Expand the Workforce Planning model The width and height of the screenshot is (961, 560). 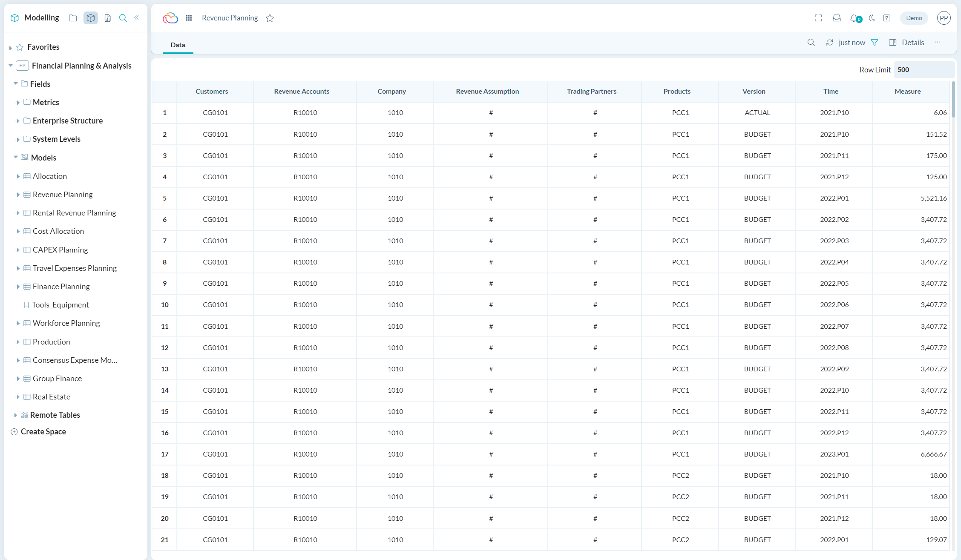(x=18, y=323)
